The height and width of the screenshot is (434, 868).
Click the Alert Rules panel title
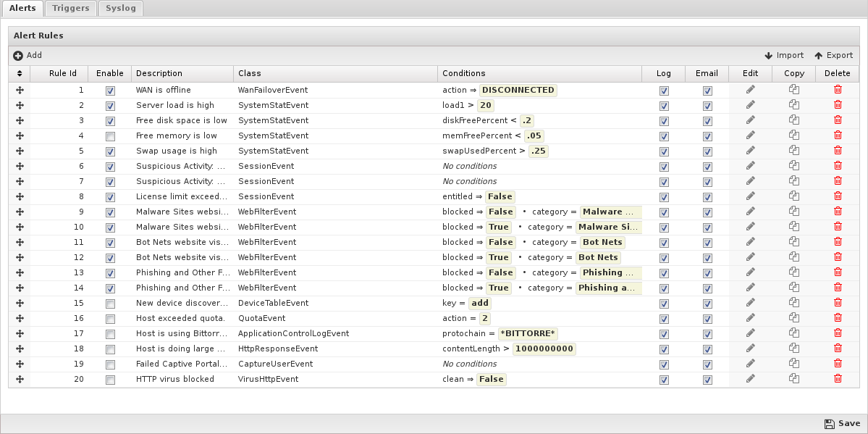(39, 36)
